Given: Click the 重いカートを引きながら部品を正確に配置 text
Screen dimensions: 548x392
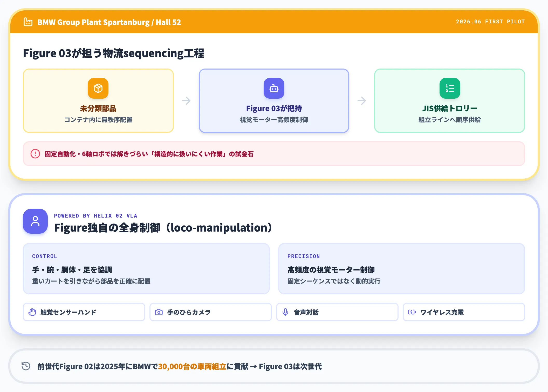Looking at the screenshot, I should [91, 281].
